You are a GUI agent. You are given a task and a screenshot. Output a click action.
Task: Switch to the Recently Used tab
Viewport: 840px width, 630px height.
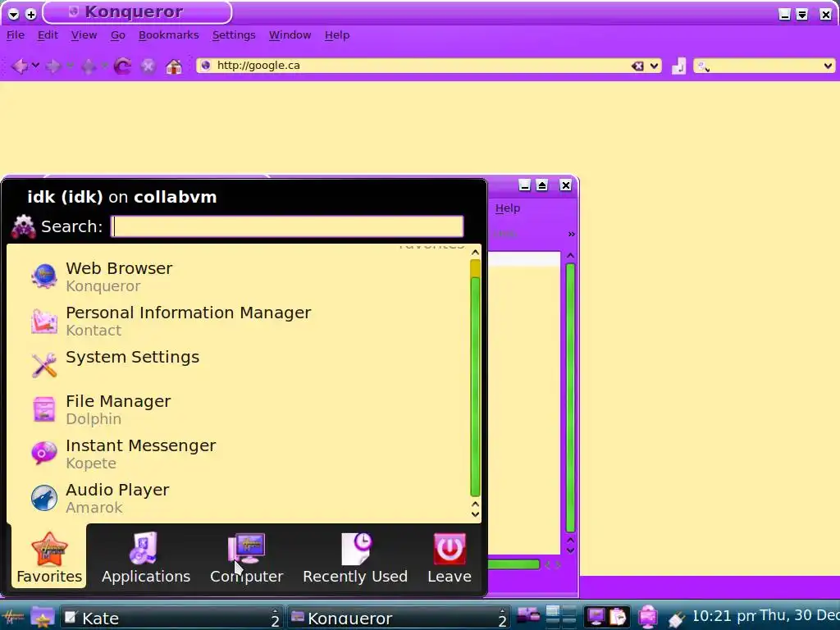[x=355, y=557]
